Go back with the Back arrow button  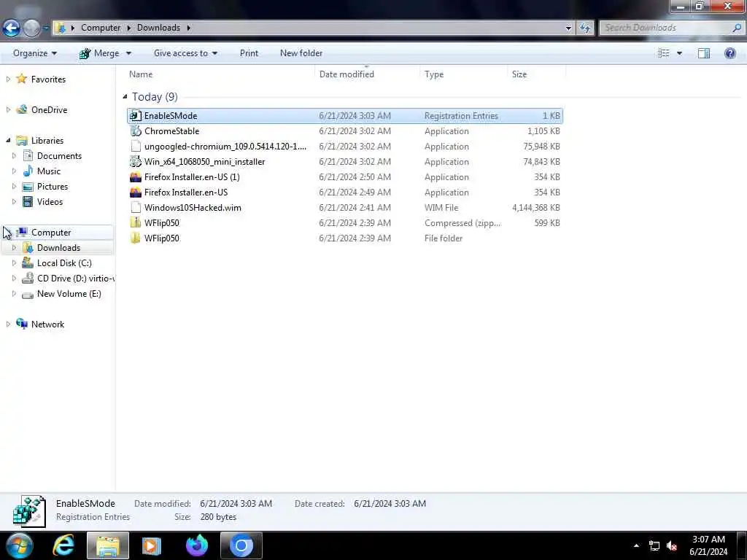(12, 28)
